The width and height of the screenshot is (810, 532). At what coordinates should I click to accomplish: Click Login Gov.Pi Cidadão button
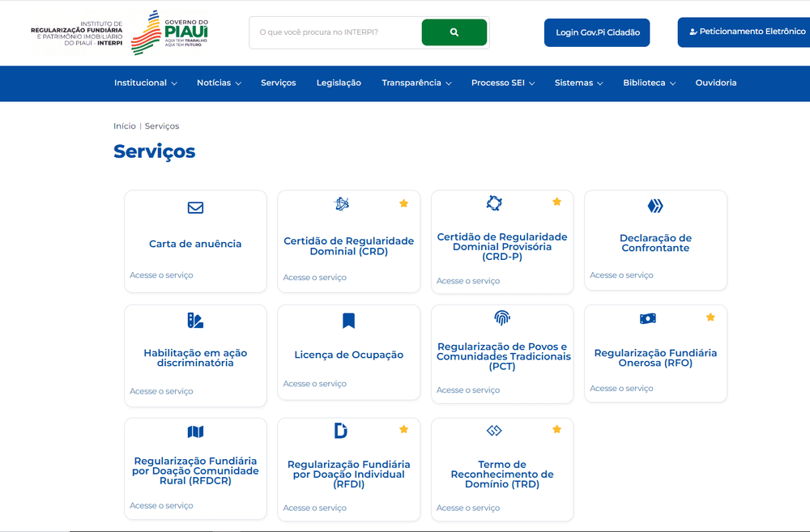pos(597,32)
